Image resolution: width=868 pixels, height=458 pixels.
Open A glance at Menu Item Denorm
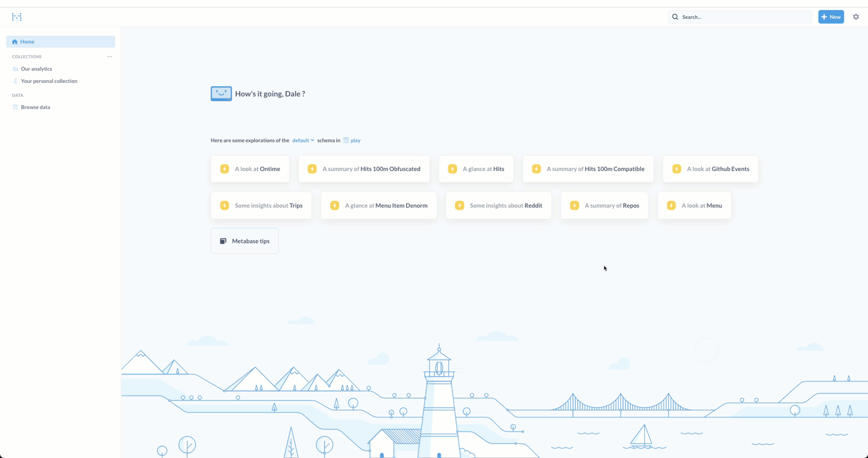pos(379,206)
